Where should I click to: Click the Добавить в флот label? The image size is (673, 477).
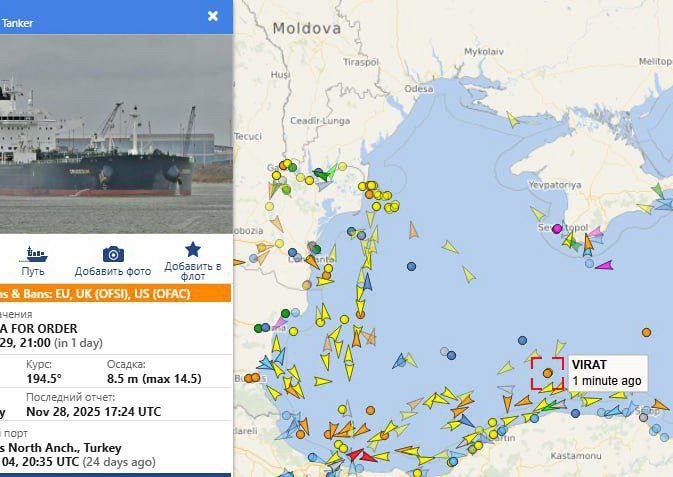193,271
